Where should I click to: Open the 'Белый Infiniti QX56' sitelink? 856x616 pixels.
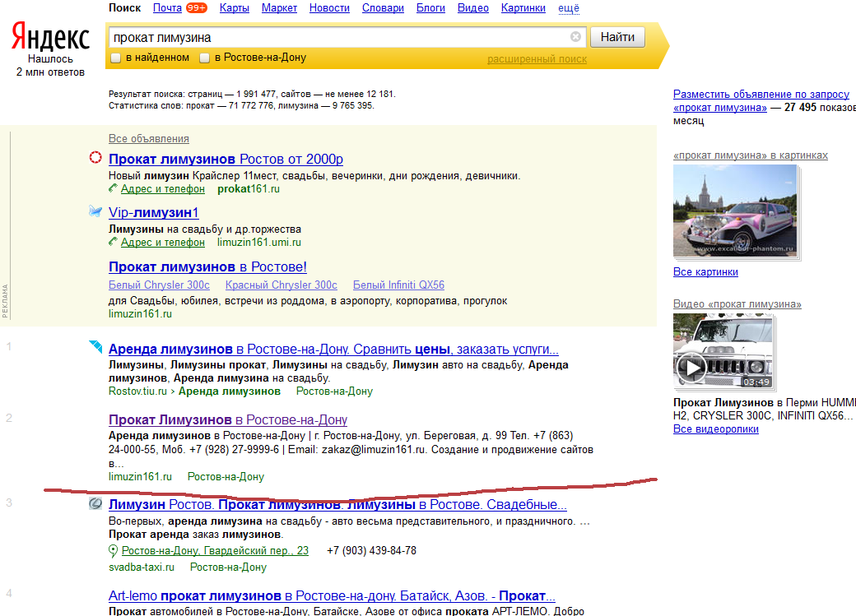[398, 285]
